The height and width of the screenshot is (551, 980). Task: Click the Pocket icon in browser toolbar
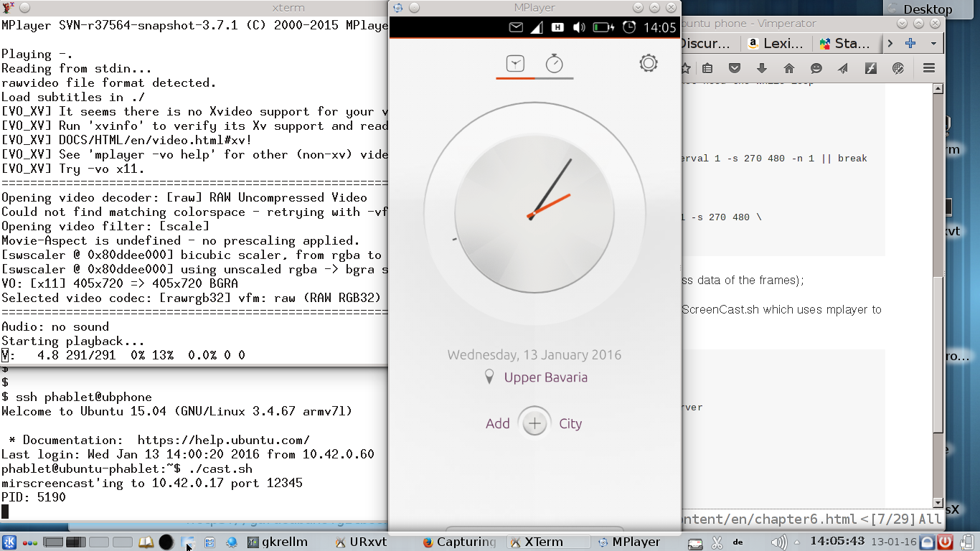pyautogui.click(x=735, y=68)
